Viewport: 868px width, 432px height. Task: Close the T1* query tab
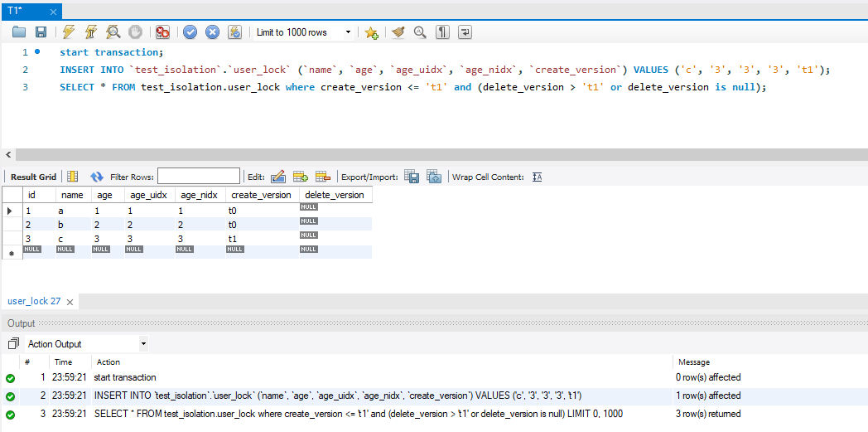pos(53,12)
